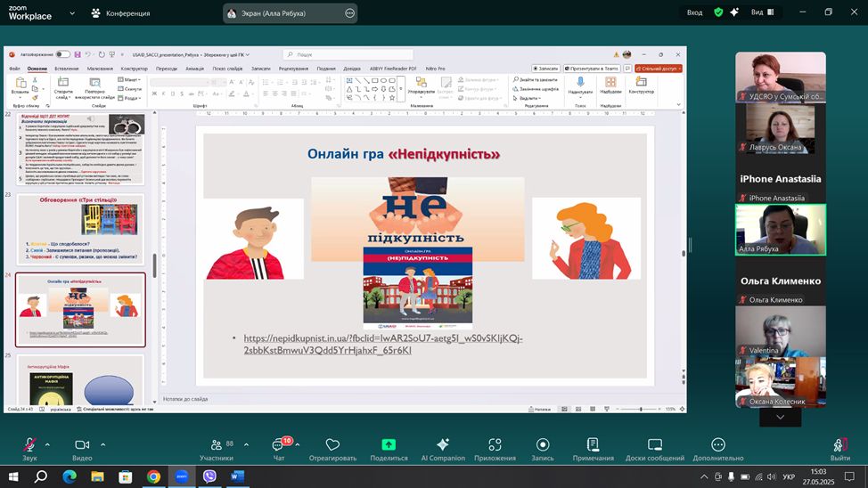Open Участники participants panel
868x488 pixels.
[x=216, y=445]
